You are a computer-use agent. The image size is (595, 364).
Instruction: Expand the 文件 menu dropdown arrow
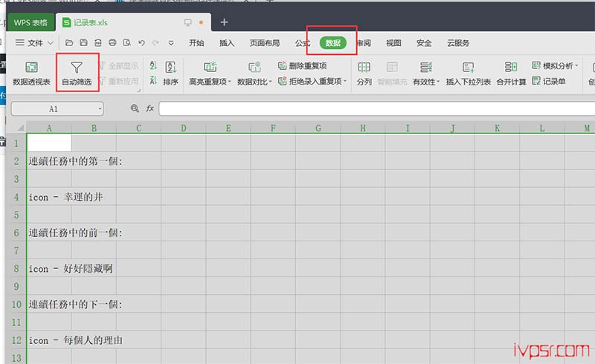(x=51, y=43)
